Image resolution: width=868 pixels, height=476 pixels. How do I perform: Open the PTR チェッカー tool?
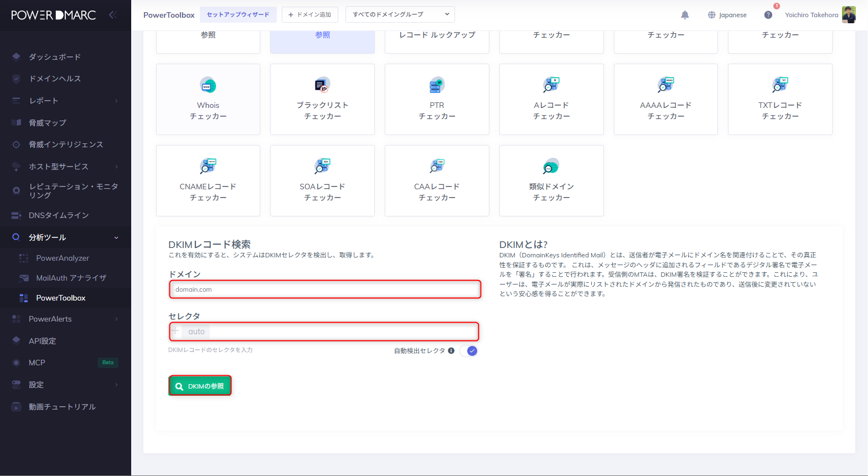click(x=437, y=99)
